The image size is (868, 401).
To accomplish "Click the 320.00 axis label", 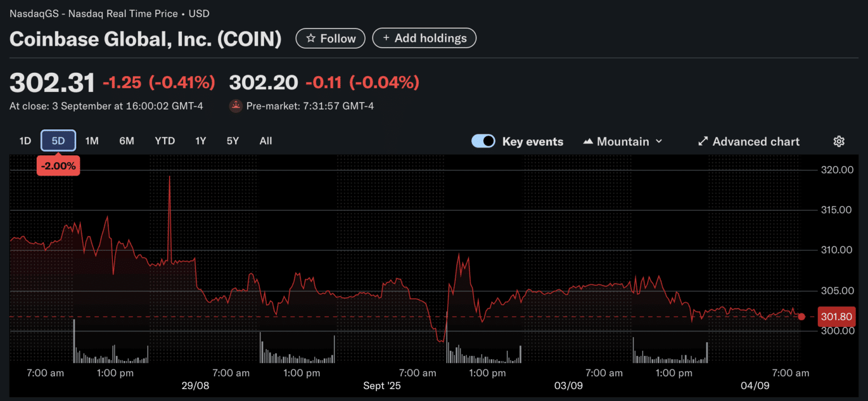I will pyautogui.click(x=836, y=169).
